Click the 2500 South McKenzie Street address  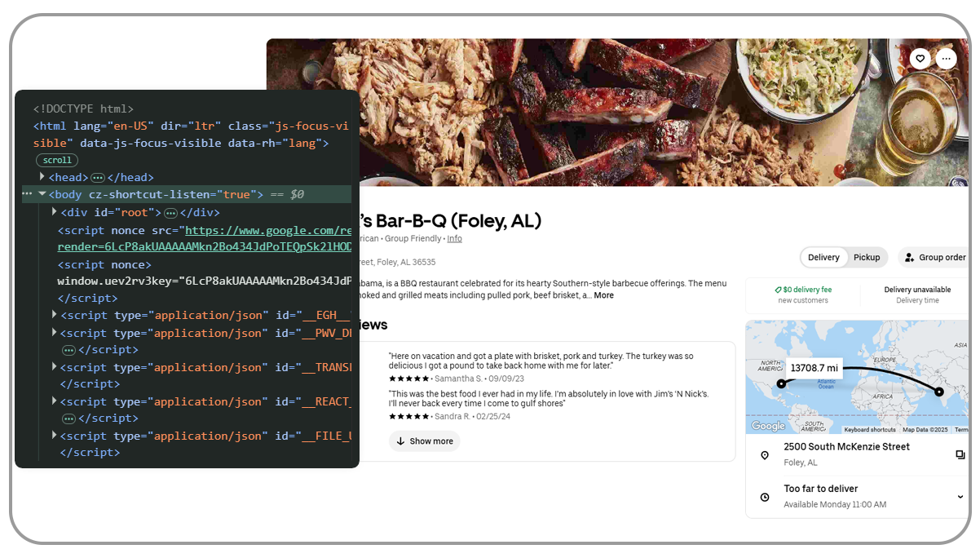pyautogui.click(x=846, y=447)
